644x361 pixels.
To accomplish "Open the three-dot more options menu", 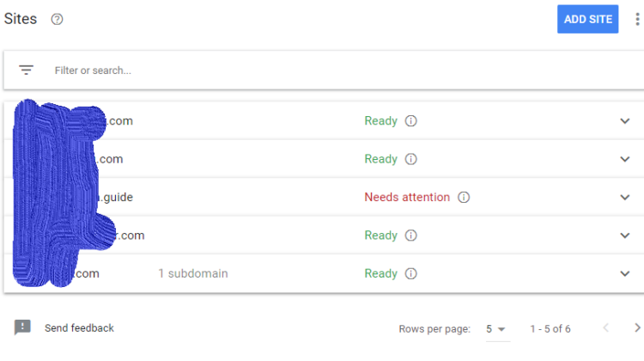I will pos(636,20).
